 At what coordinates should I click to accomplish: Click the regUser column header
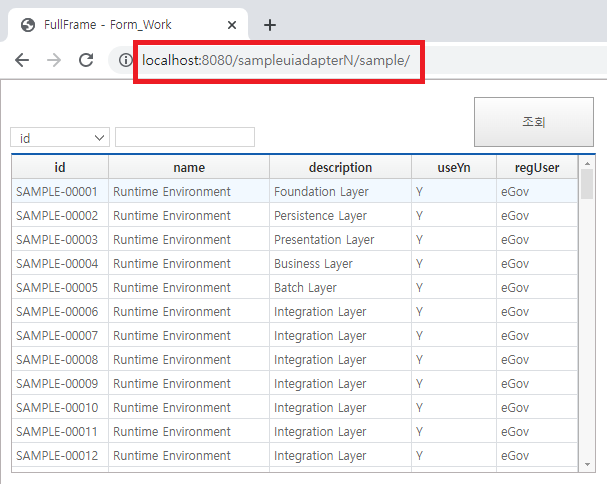(537, 168)
